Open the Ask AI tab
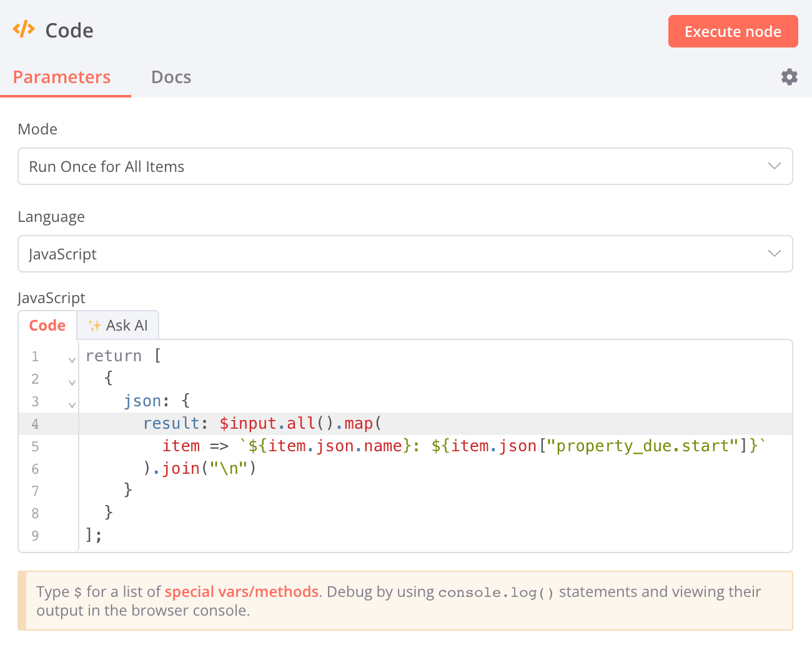Viewport: 812px width, 650px height. [118, 326]
